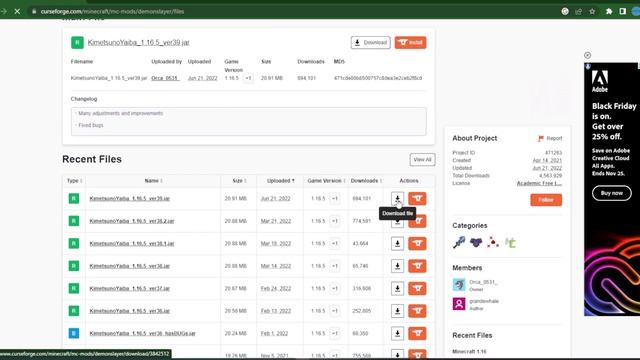The image size is (640, 360).
Task: Click the browser address bar URL
Action: 112,11
